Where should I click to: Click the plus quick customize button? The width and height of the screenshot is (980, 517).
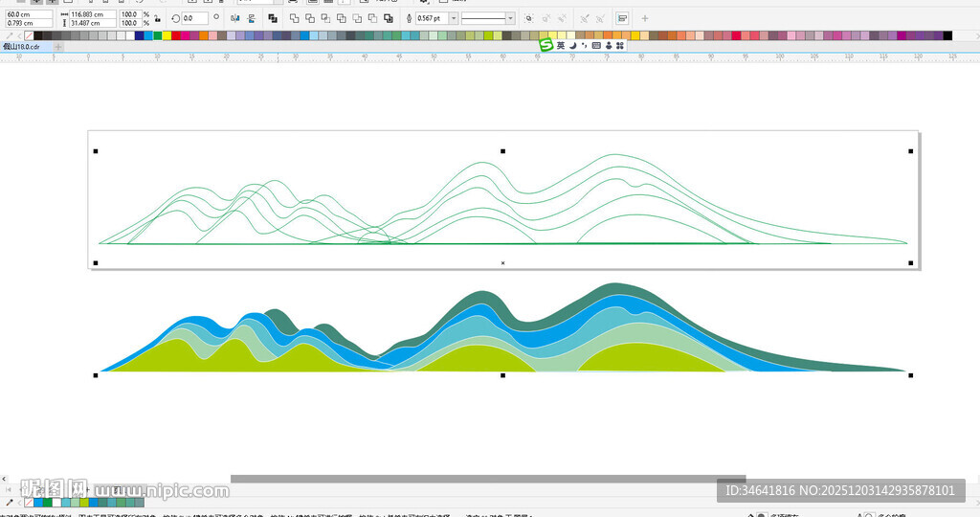click(x=645, y=18)
